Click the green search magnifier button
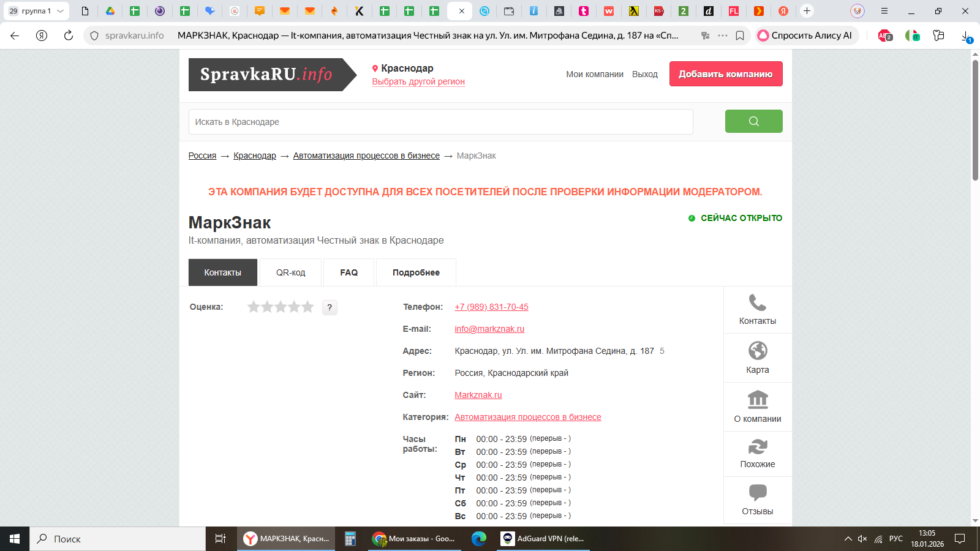Image resolution: width=980 pixels, height=551 pixels. coord(753,121)
